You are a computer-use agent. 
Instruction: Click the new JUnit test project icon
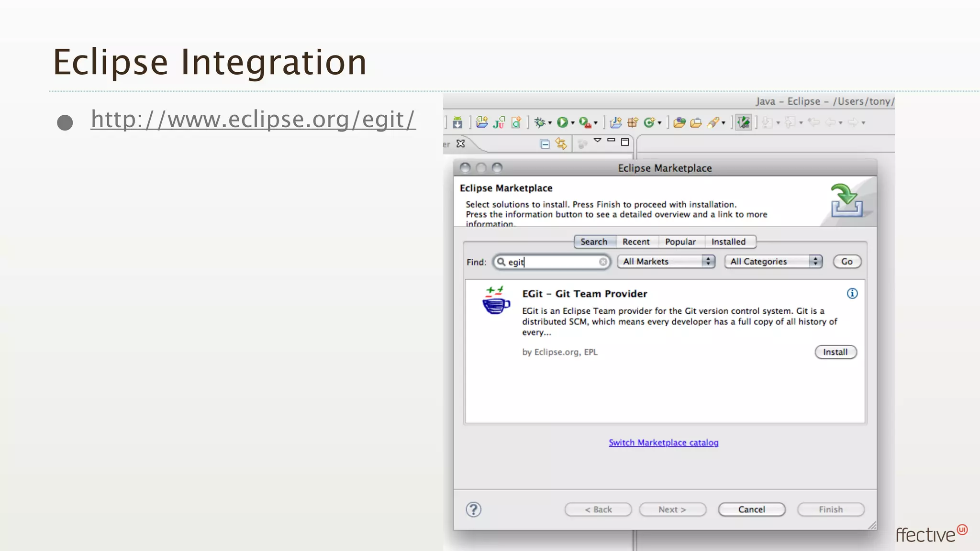[x=499, y=122]
